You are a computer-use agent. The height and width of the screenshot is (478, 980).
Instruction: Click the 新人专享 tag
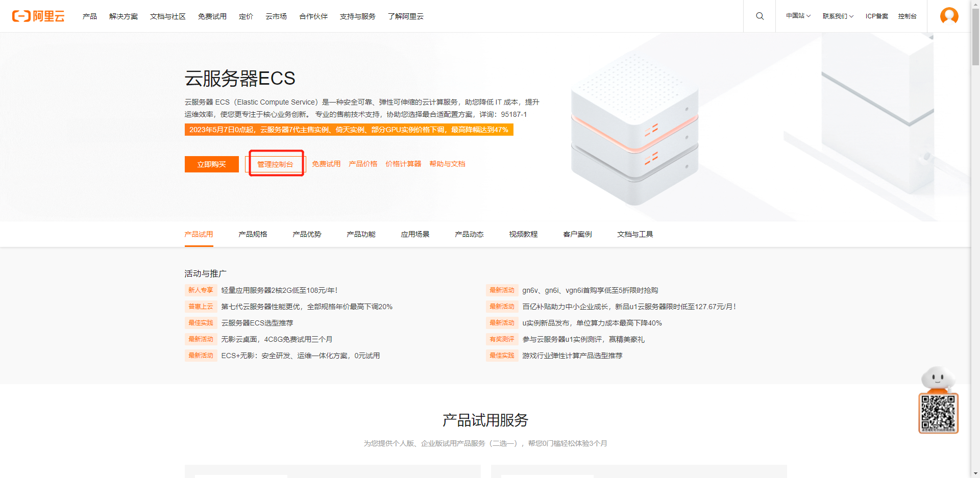[x=201, y=290]
